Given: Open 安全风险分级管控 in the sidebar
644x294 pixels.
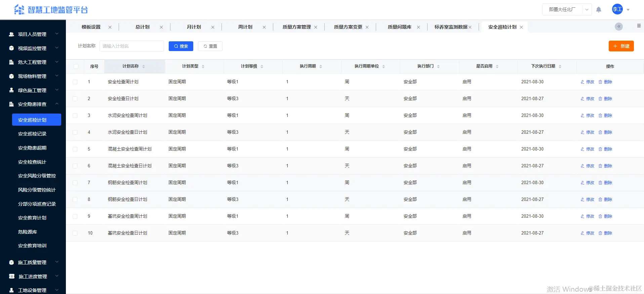Looking at the screenshot, I should tap(37, 176).
